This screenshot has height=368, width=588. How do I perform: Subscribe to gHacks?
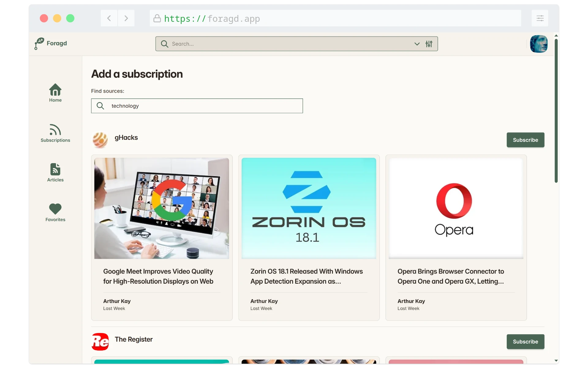pyautogui.click(x=525, y=140)
